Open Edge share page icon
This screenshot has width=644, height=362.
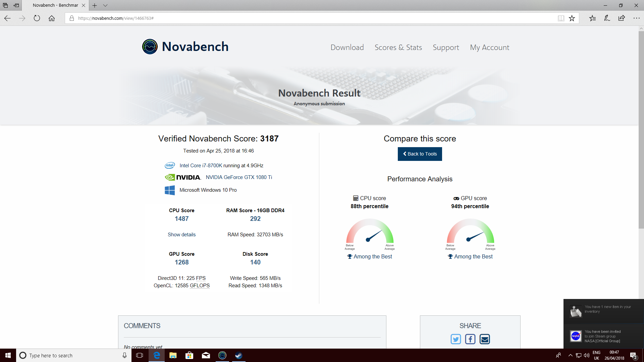click(x=622, y=18)
